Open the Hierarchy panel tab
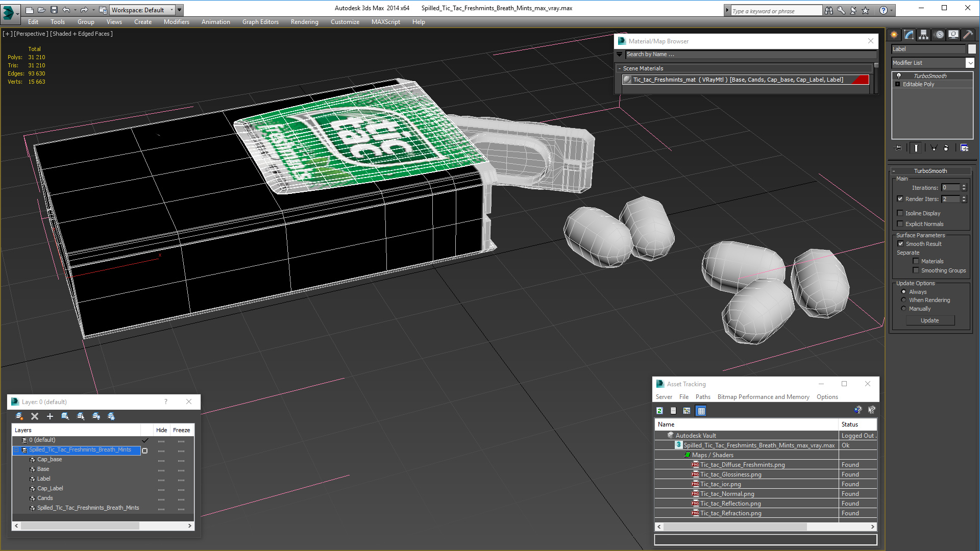 (924, 35)
